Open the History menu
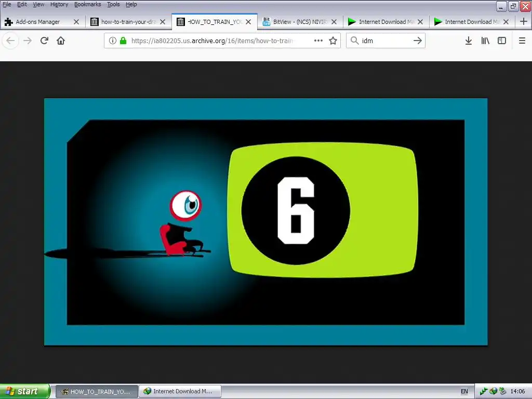The width and height of the screenshot is (532, 399). pyautogui.click(x=59, y=4)
